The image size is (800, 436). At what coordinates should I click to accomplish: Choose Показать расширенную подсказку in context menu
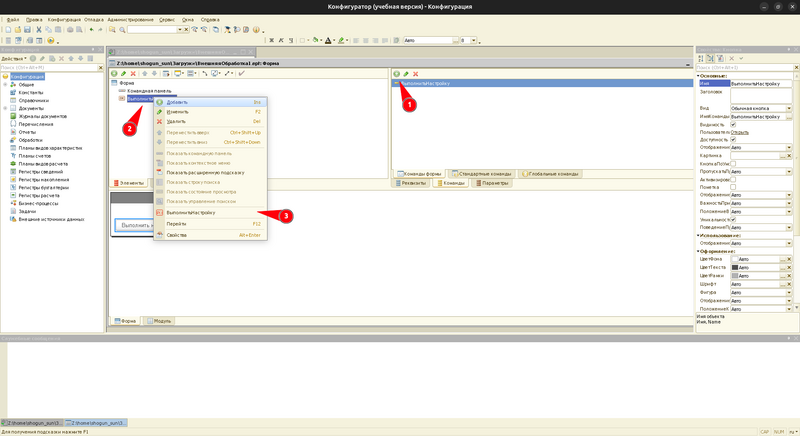[x=210, y=172]
